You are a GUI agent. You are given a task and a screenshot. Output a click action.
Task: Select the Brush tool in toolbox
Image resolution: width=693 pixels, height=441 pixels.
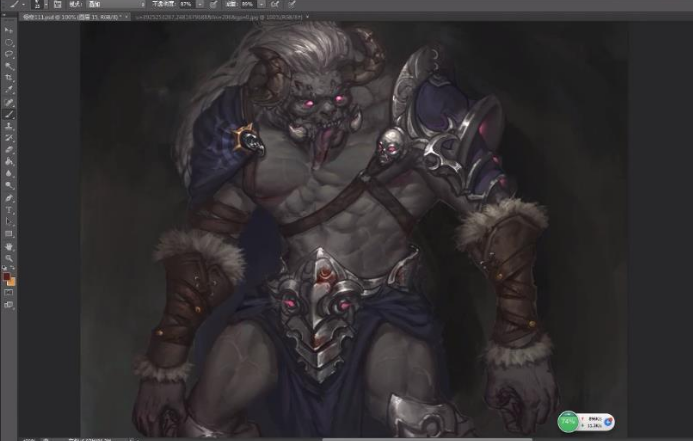[8, 114]
